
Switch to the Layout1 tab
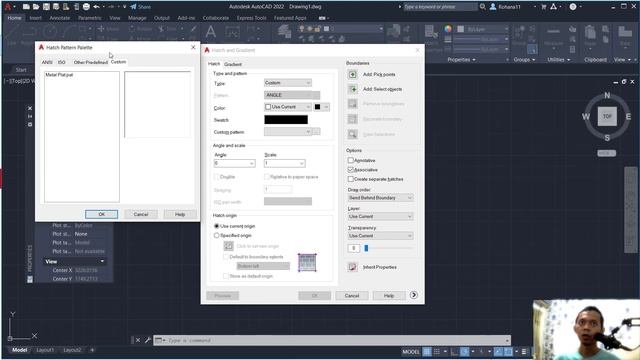click(45, 350)
